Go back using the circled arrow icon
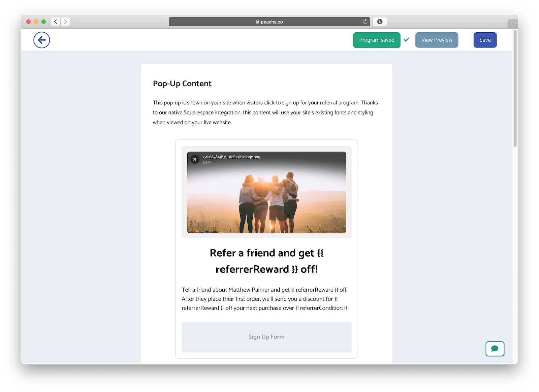This screenshot has width=539, height=392. pos(42,40)
